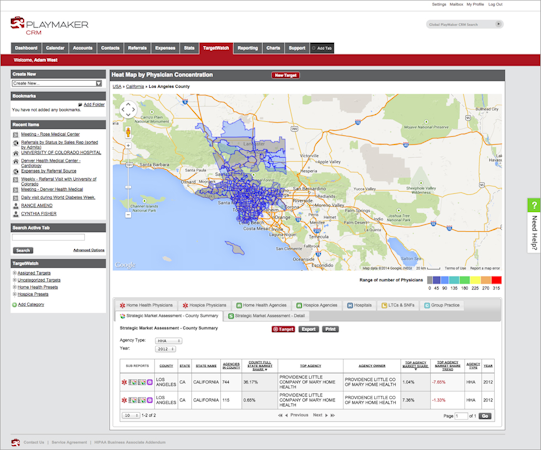
Task: Sort by the Top Agency column header
Action: [310, 366]
